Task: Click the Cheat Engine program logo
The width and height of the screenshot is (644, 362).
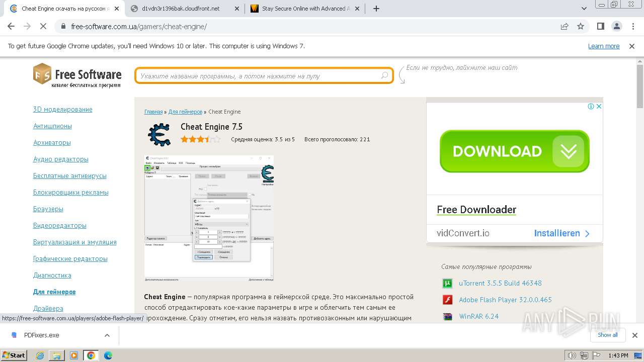Action: (x=159, y=134)
